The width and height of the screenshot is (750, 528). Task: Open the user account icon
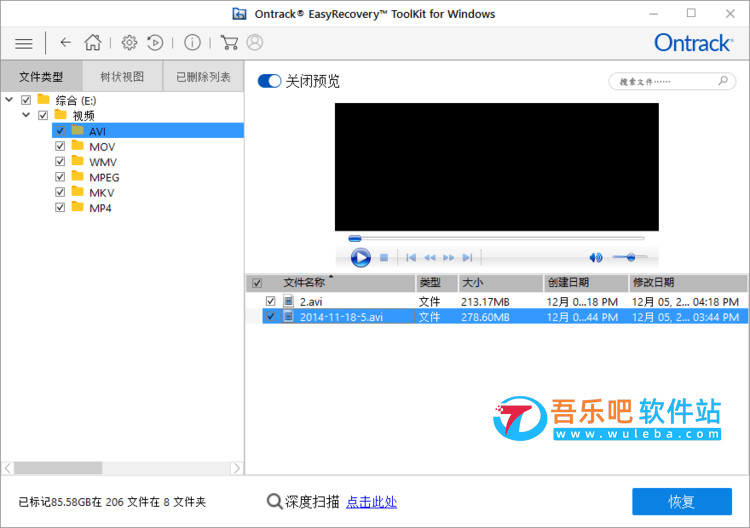[255, 43]
